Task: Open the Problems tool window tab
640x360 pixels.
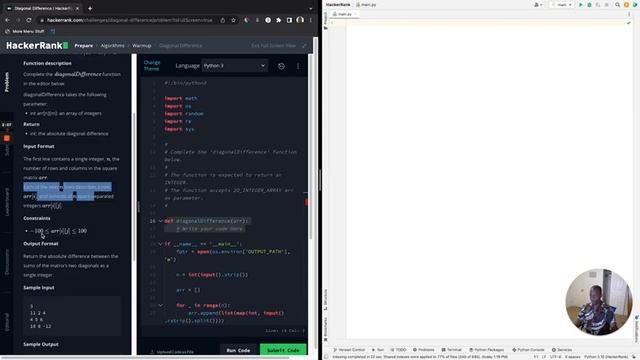Action: pos(424,350)
